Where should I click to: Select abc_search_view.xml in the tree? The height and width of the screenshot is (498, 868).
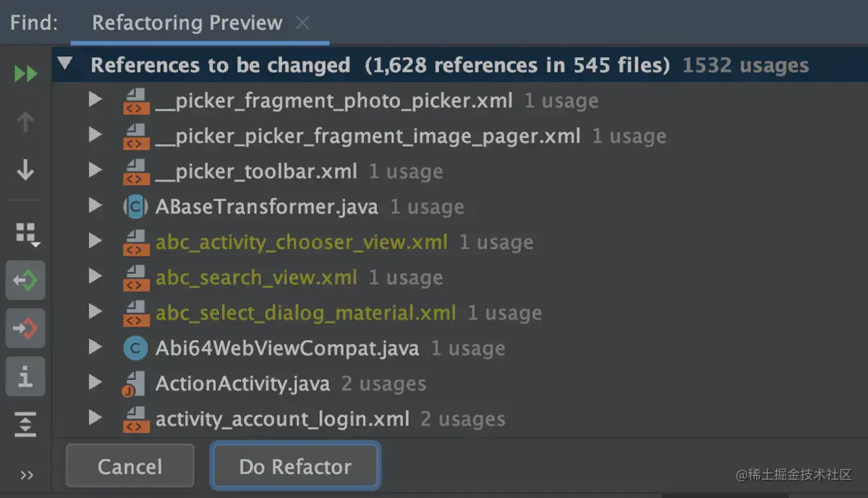256,277
